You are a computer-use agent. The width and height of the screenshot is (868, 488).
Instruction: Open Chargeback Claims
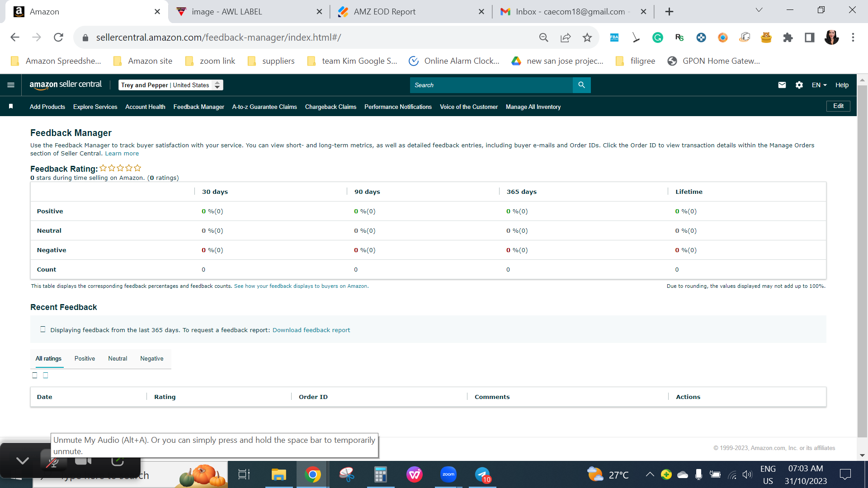click(330, 107)
